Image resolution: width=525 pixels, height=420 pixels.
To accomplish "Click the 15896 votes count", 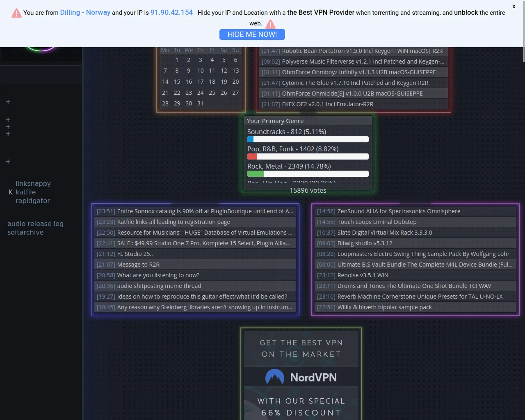I will tap(308, 190).
